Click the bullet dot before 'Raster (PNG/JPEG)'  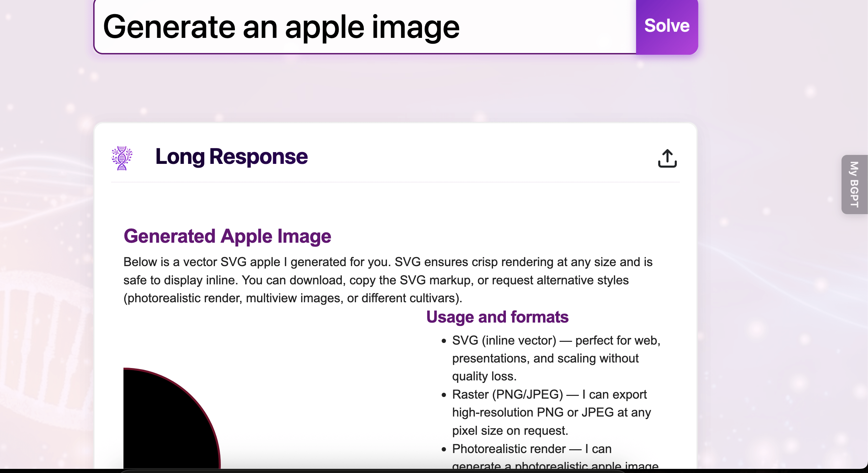(444, 395)
